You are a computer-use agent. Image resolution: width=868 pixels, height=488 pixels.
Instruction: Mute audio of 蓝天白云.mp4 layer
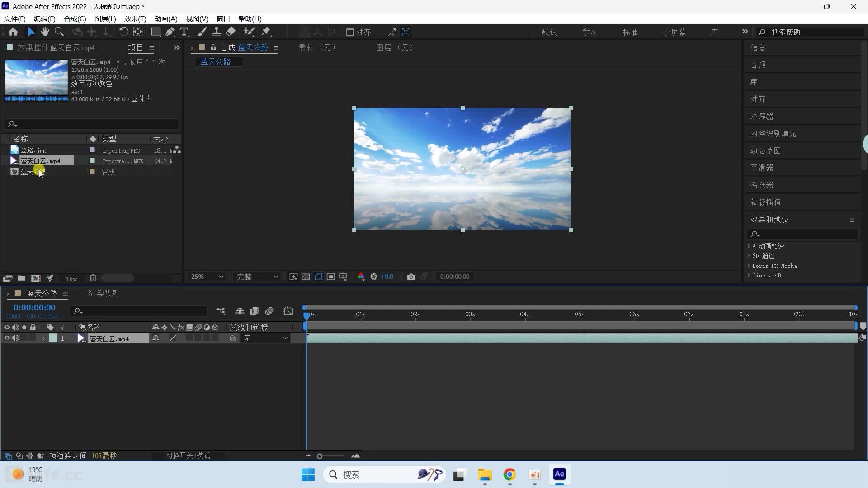[x=16, y=338]
